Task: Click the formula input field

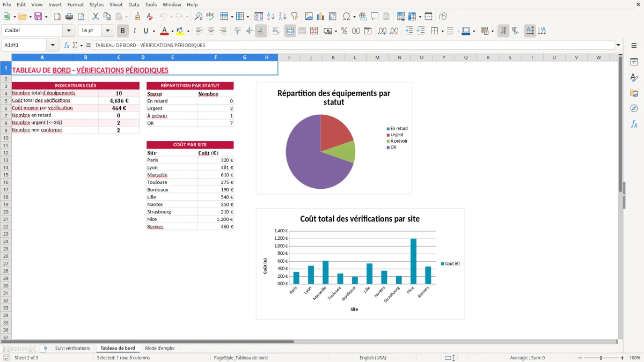Action: 353,45
